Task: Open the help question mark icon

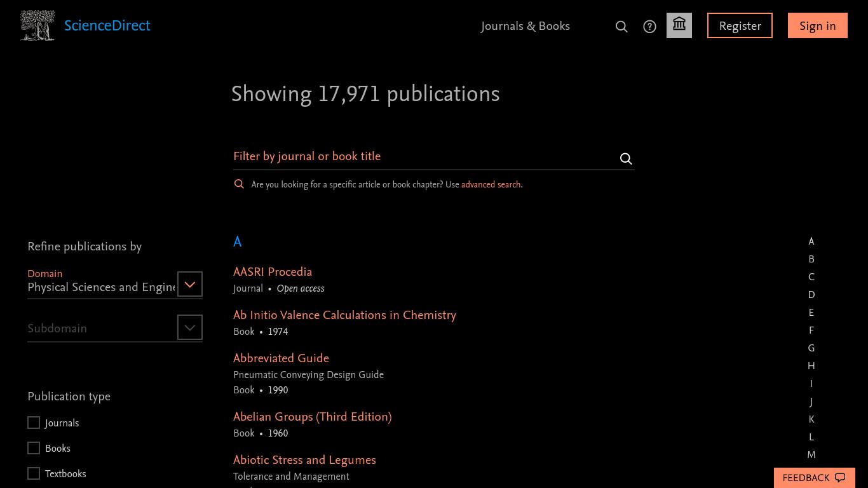Action: (x=649, y=26)
